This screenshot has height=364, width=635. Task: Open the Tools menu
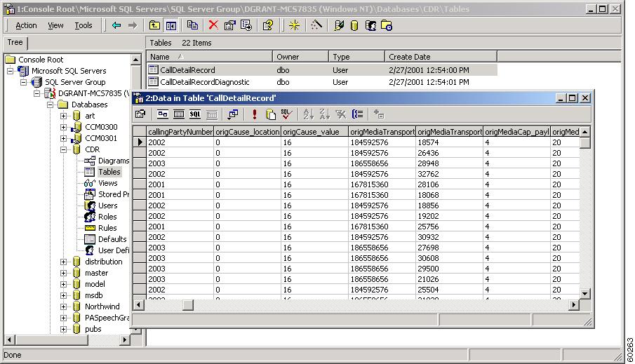pos(83,25)
